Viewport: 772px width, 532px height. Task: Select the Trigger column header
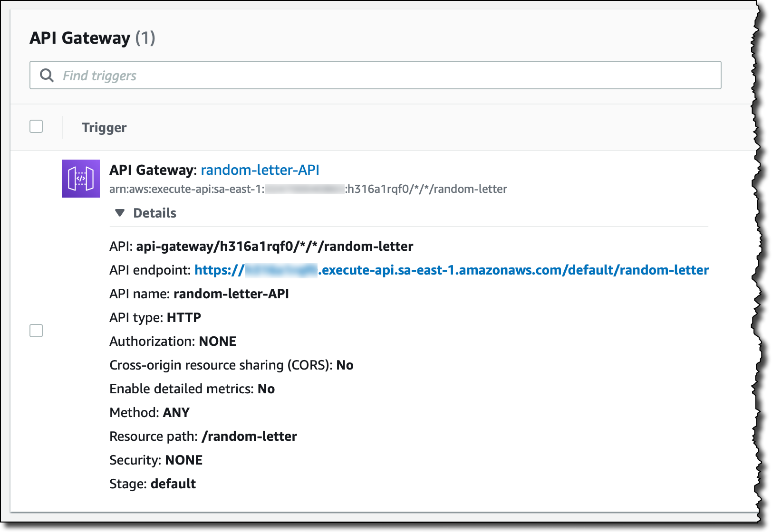pyautogui.click(x=104, y=127)
